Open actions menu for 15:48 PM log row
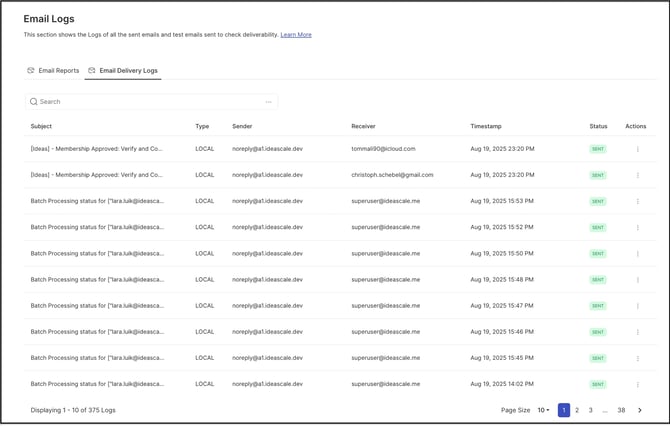The width and height of the screenshot is (670, 426). click(638, 280)
